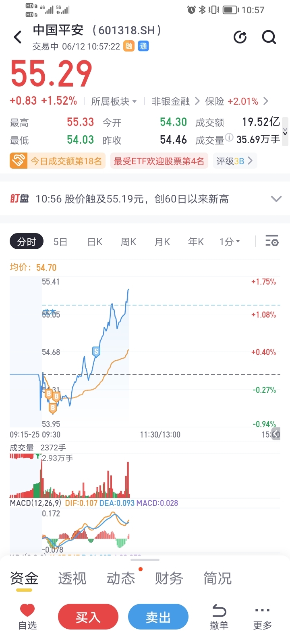Viewport: 290px width, 644px height.
Task: Tap the 融 margin trading badge
Action: point(128,46)
